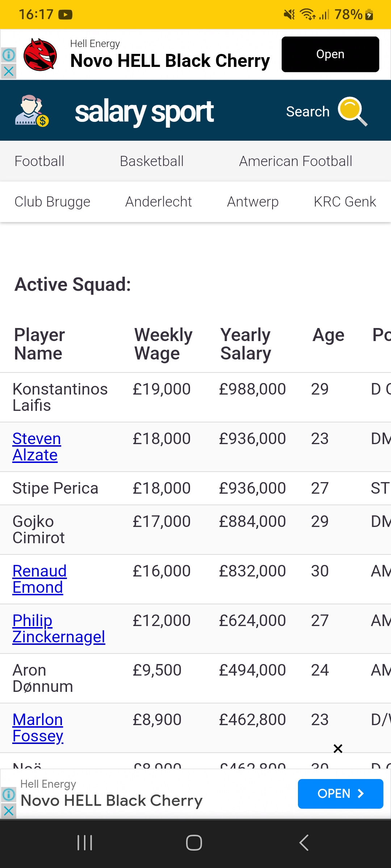Open Philip Zinckernagel player page
Image resolution: width=391 pixels, height=868 pixels.
tap(59, 629)
